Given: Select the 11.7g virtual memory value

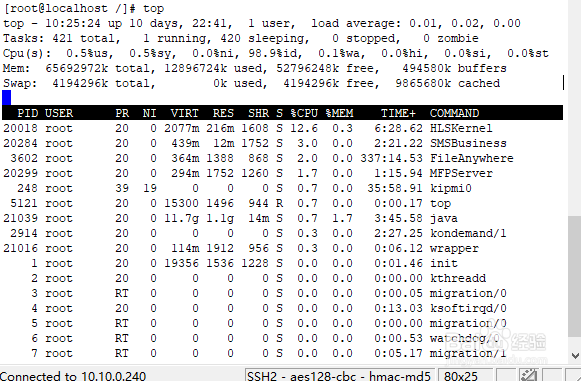Looking at the screenshot, I should (181, 218).
